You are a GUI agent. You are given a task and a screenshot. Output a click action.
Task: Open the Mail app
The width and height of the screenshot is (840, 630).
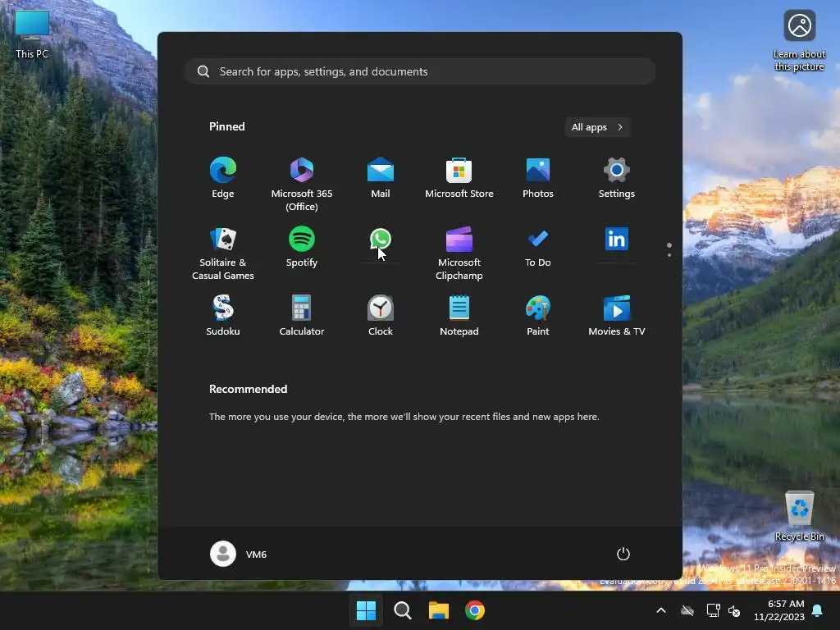381,178
